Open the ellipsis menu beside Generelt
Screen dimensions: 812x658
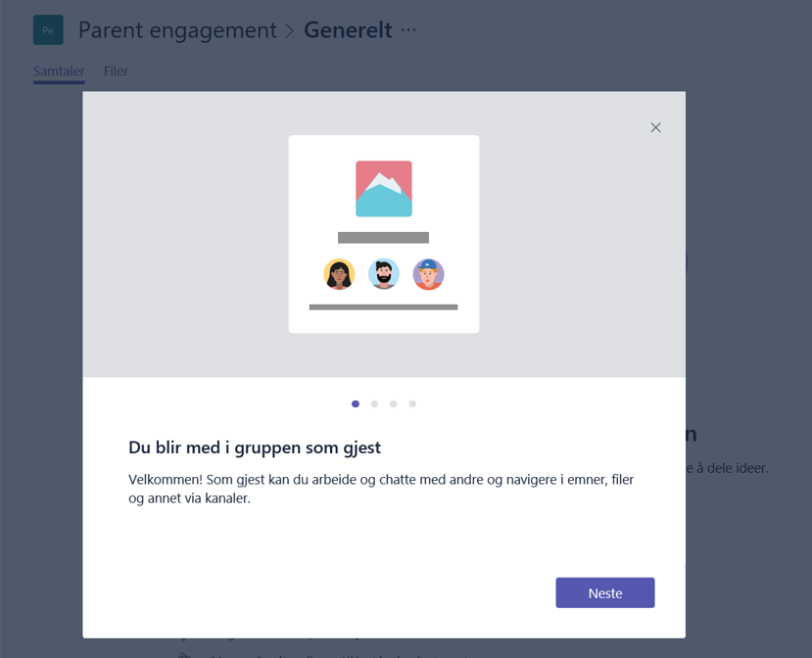408,30
